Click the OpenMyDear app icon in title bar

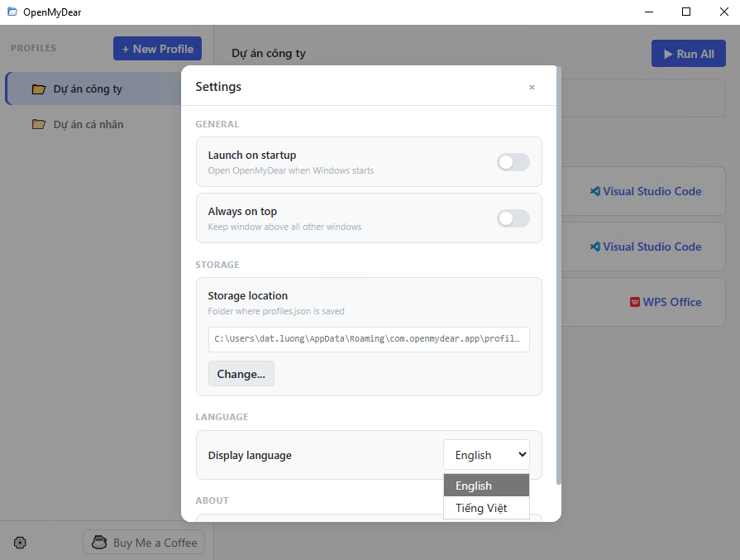pyautogui.click(x=12, y=12)
